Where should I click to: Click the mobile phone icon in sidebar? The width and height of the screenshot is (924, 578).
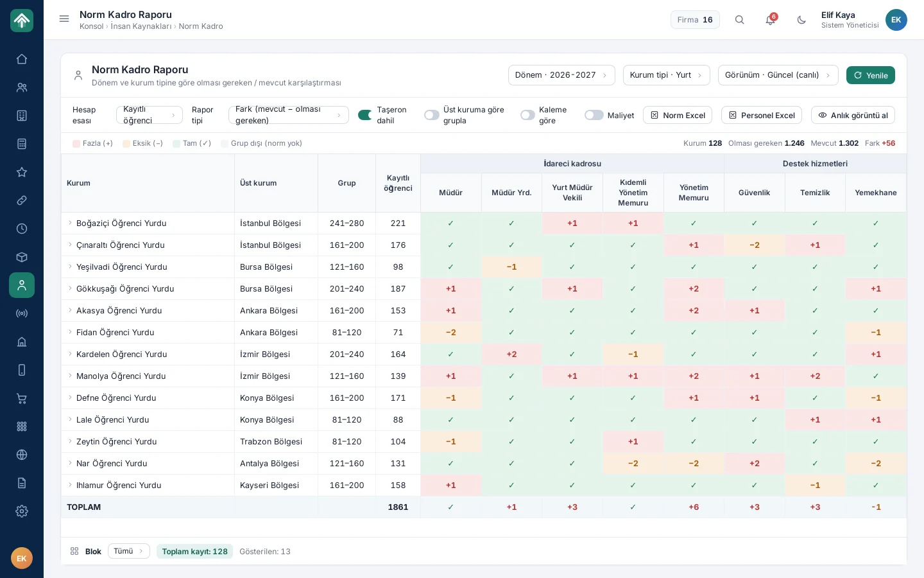tap(22, 370)
